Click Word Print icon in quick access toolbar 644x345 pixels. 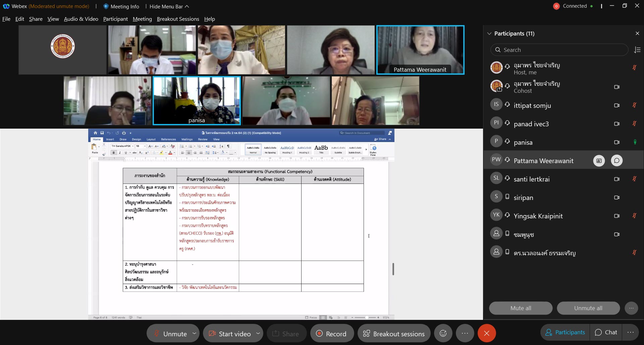[124, 133]
